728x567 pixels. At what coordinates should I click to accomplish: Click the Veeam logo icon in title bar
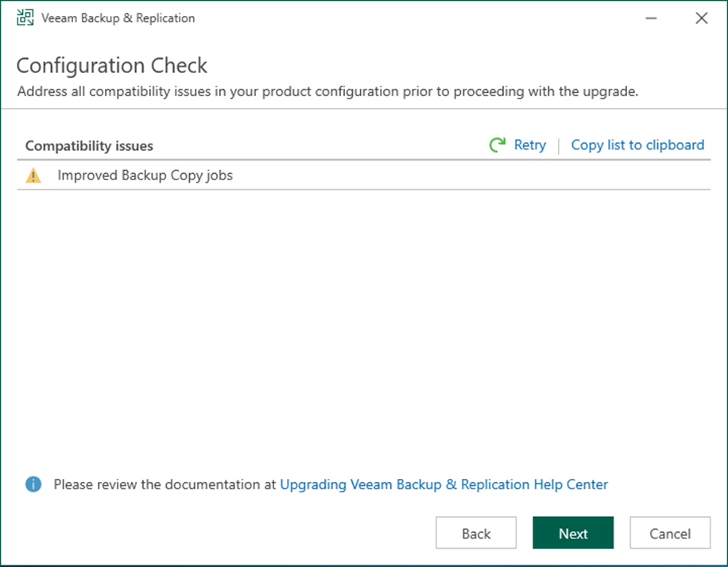[25, 17]
